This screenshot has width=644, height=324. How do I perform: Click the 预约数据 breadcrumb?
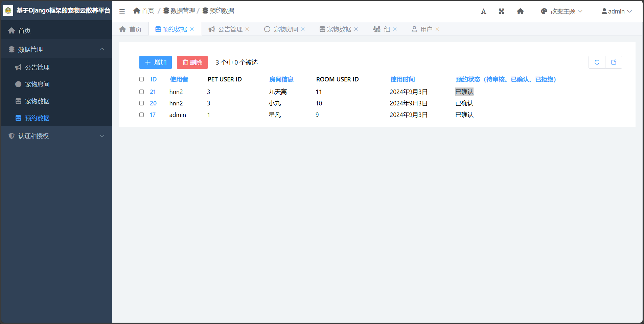218,11
